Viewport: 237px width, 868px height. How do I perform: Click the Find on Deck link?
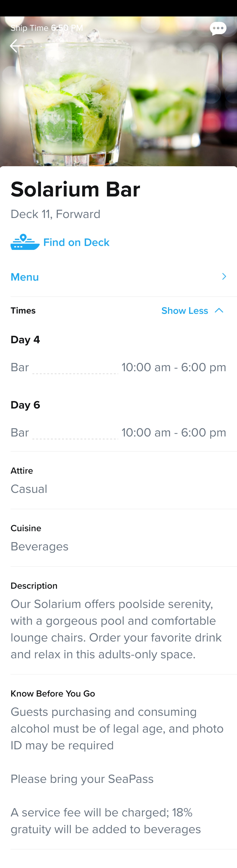(76, 242)
